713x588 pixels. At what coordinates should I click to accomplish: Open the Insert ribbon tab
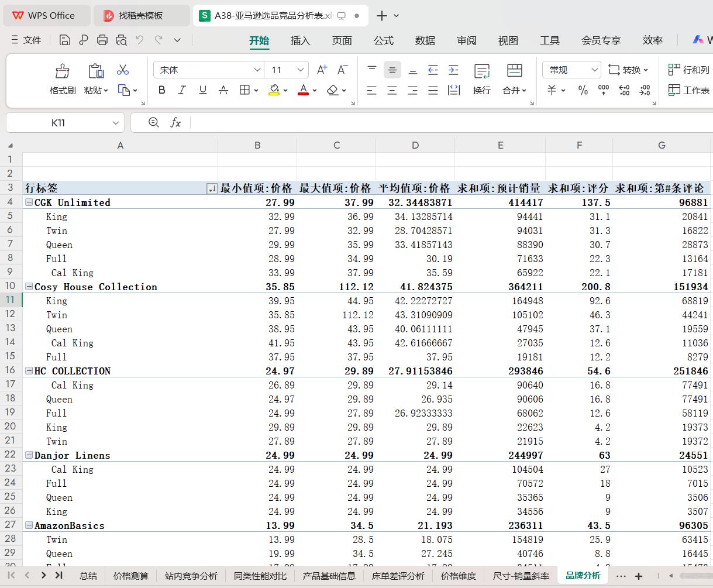pos(300,40)
